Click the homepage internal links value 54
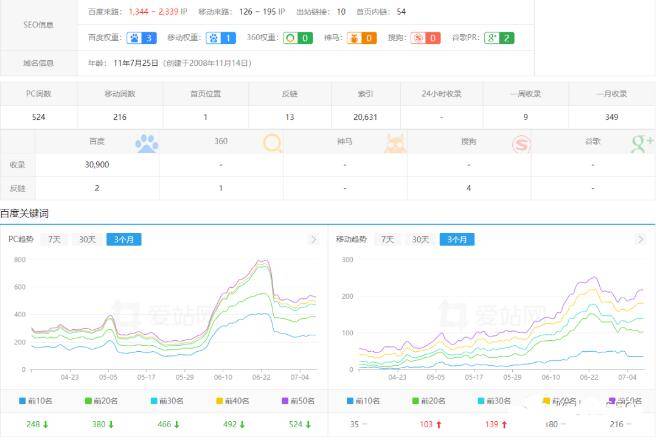The image size is (656, 440). (401, 12)
